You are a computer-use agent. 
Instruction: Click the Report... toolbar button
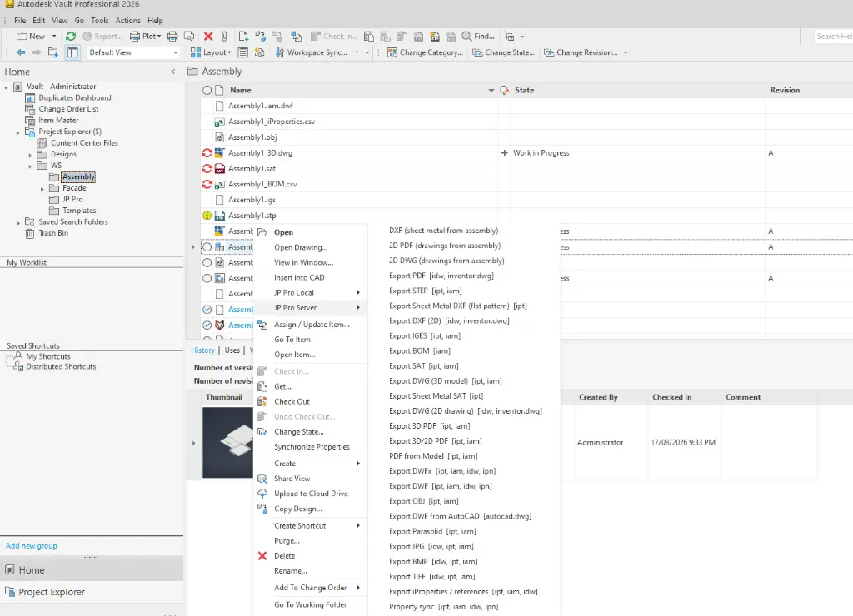click(102, 37)
